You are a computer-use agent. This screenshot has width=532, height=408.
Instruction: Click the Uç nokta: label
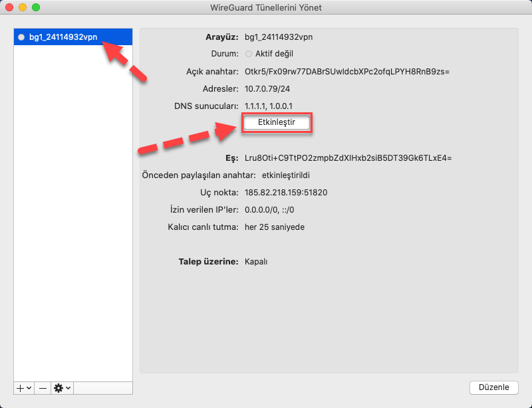[x=219, y=193]
